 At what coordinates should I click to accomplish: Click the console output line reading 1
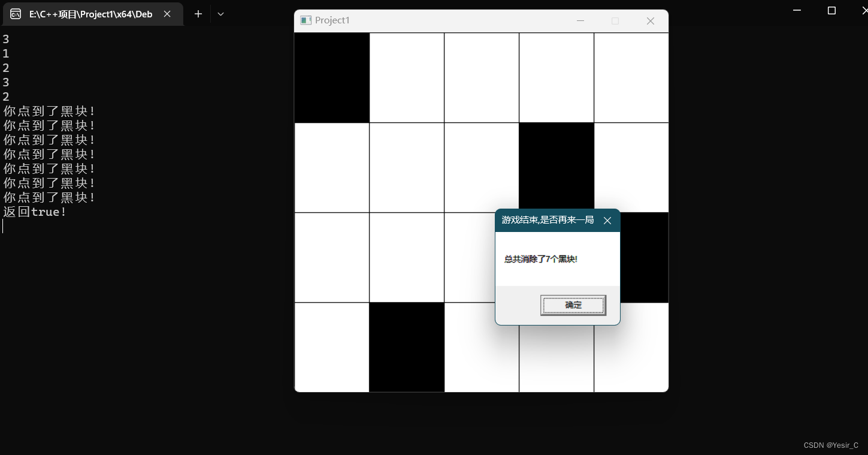click(6, 53)
